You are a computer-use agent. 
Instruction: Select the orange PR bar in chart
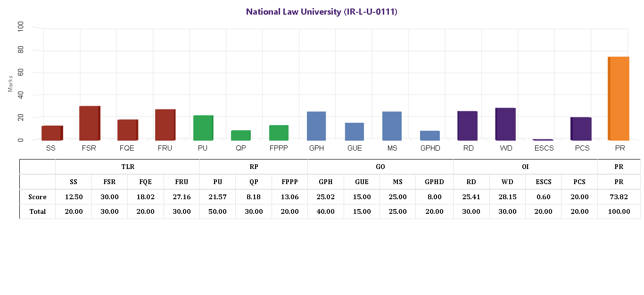(x=619, y=99)
